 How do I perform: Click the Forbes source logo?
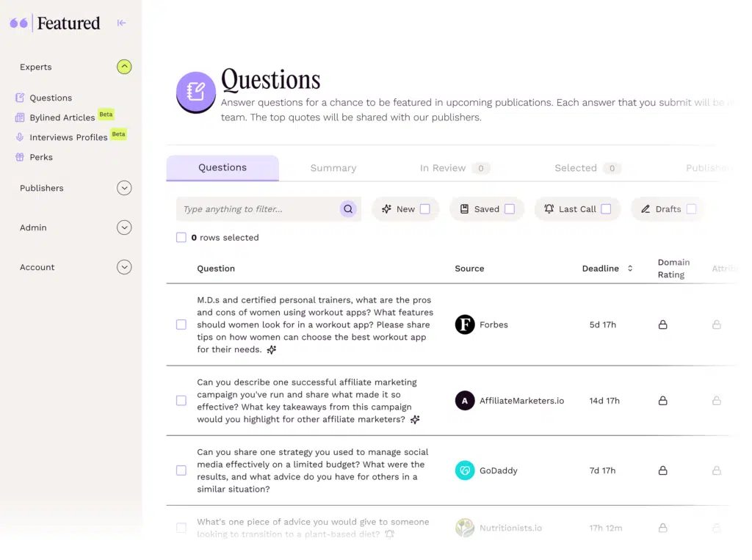pyautogui.click(x=465, y=324)
